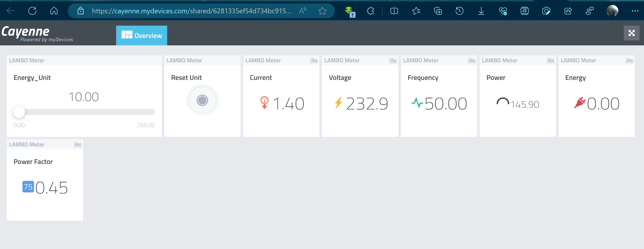This screenshot has width=644, height=249.
Task: Click the blue 75 Power Factor icon
Action: click(28, 186)
